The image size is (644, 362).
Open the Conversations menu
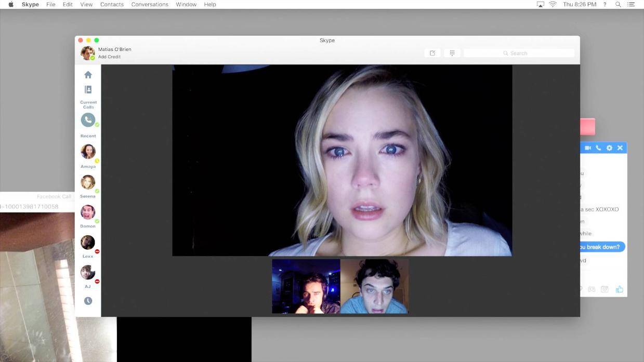pos(150,4)
